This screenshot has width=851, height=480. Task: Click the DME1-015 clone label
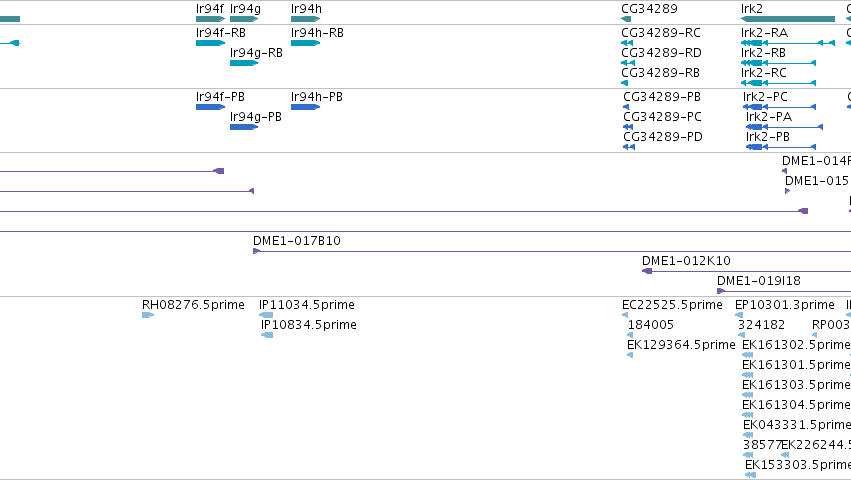tap(817, 181)
